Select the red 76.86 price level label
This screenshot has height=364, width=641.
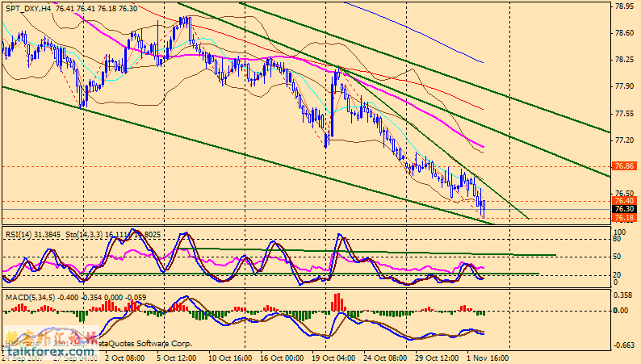tap(624, 166)
